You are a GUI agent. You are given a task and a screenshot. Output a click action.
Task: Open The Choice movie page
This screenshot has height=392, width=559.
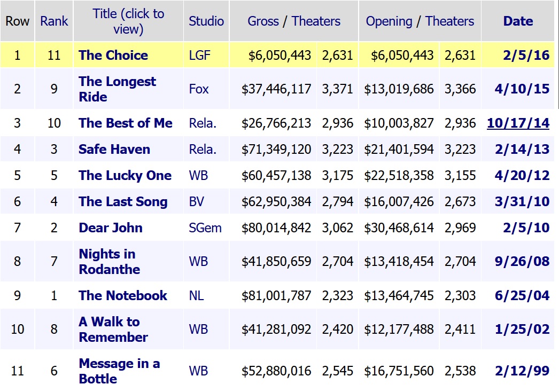point(113,55)
